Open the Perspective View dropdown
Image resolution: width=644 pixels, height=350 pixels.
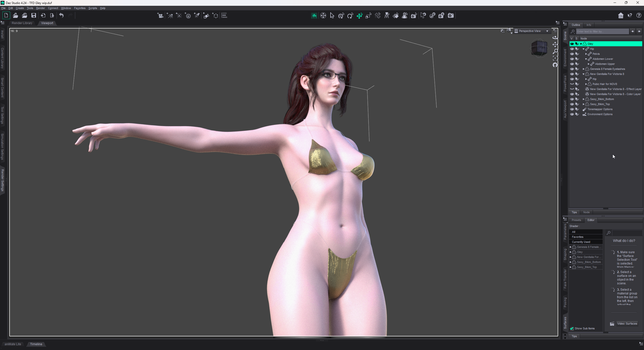pos(532,31)
